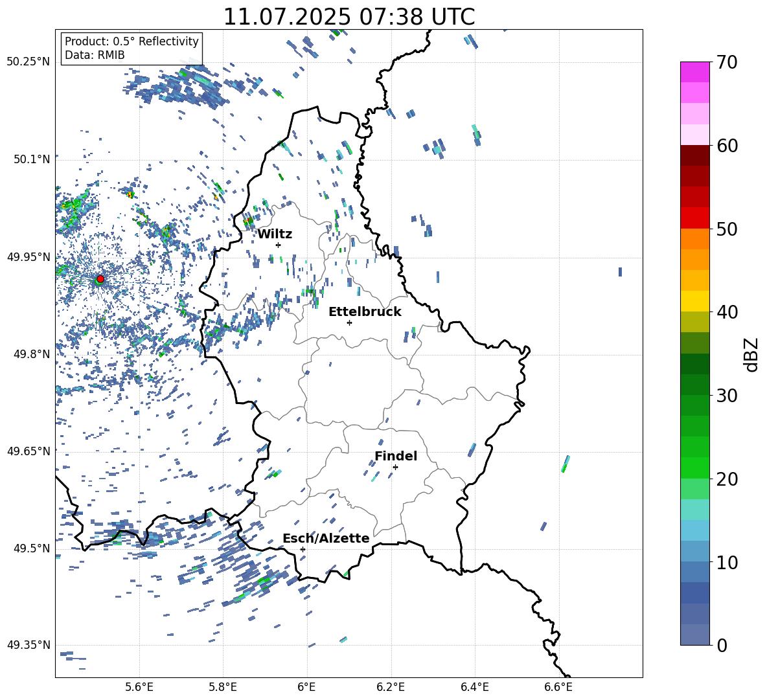
Task: Click the 5.6°E longitude label
Action: click(x=139, y=688)
